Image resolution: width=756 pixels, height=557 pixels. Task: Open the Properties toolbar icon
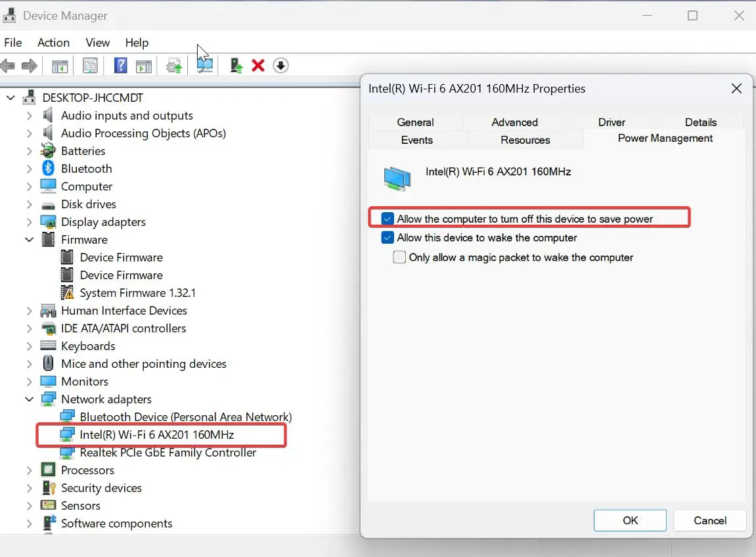tap(90, 66)
